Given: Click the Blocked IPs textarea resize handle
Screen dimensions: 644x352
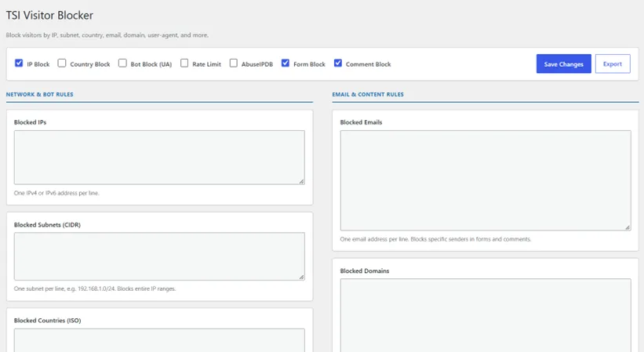Looking at the screenshot, I should coord(301,181).
